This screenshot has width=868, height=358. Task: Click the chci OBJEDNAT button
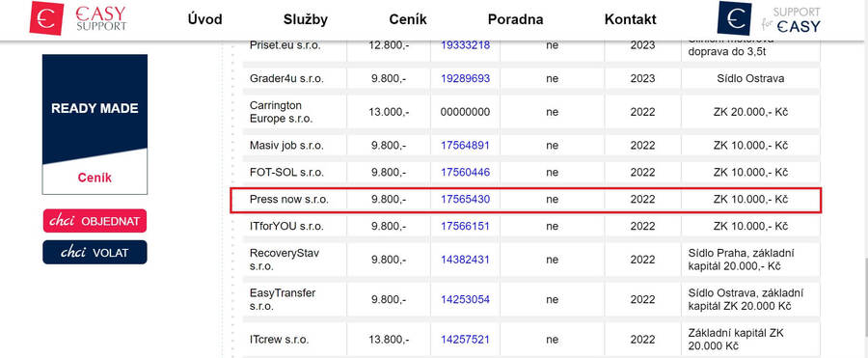pos(95,221)
